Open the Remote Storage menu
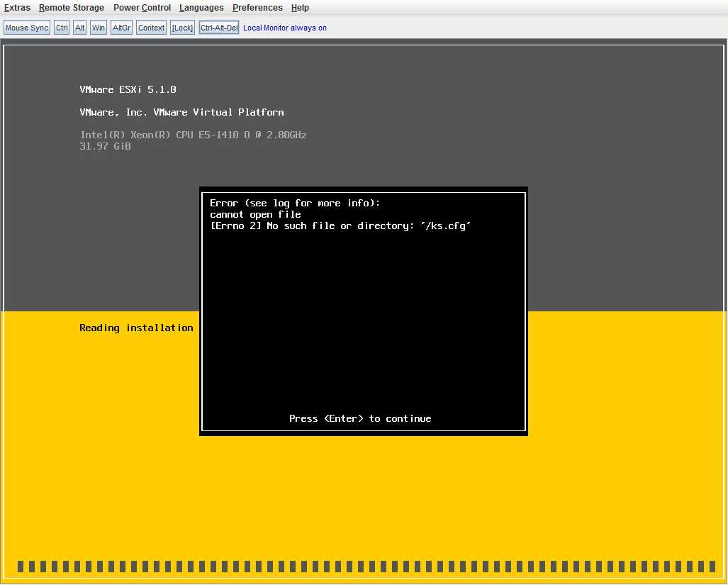This screenshot has width=728, height=585. pyautogui.click(x=71, y=8)
